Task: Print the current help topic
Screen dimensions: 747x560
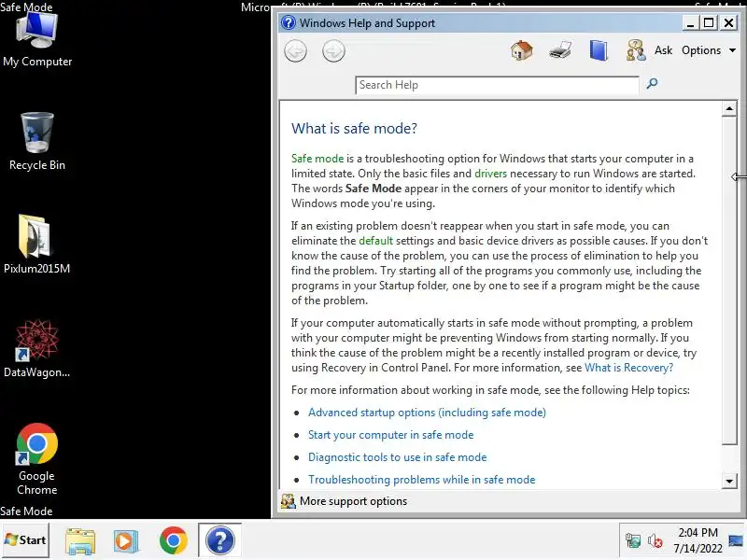Action: 559,50
